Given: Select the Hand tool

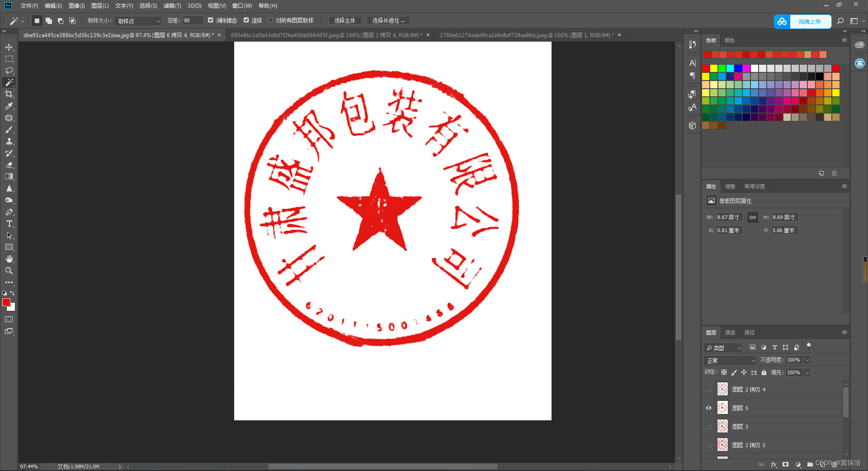Looking at the screenshot, I should pos(9,259).
